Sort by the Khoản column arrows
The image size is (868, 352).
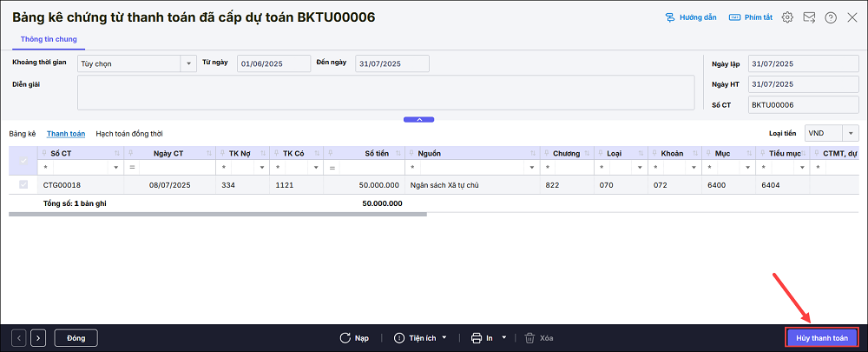coord(694,153)
